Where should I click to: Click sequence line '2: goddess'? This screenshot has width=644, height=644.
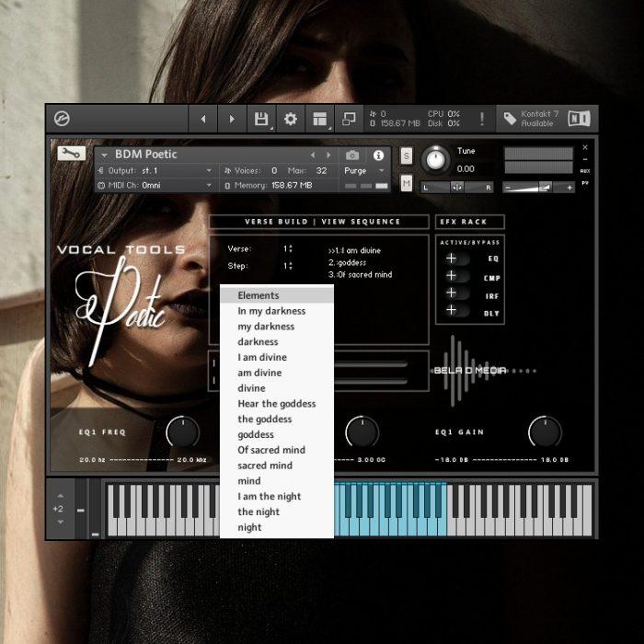[347, 262]
